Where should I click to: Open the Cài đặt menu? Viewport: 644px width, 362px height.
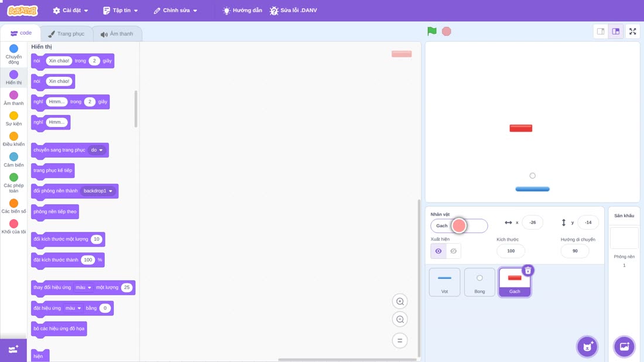pyautogui.click(x=71, y=11)
